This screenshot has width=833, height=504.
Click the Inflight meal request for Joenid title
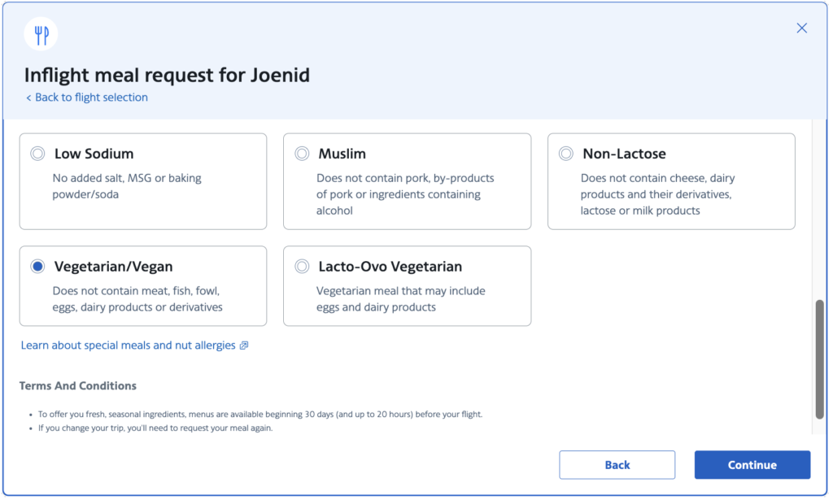(x=167, y=76)
